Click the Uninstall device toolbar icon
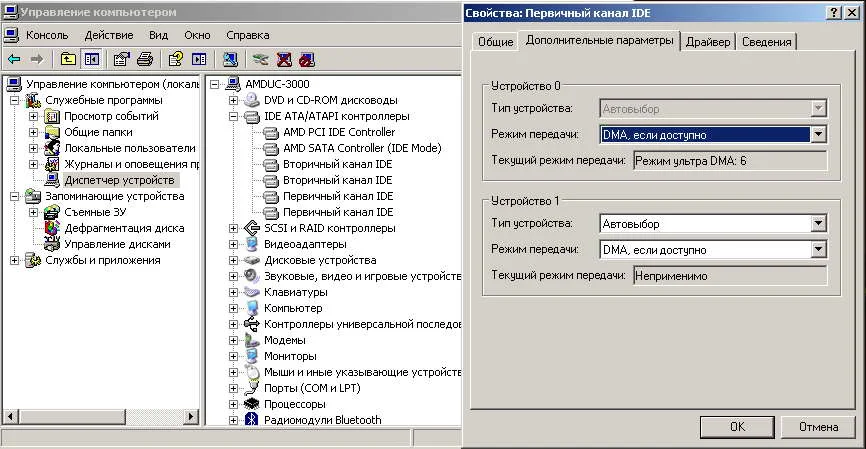 coord(284,59)
